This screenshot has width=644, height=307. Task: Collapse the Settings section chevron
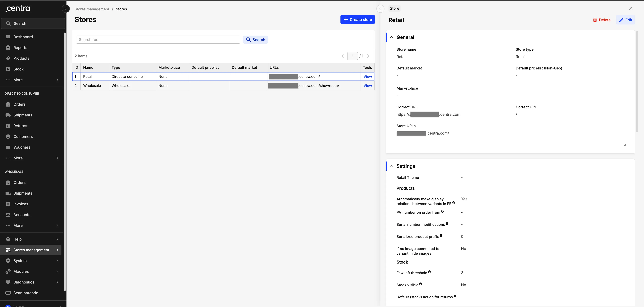tap(392, 166)
